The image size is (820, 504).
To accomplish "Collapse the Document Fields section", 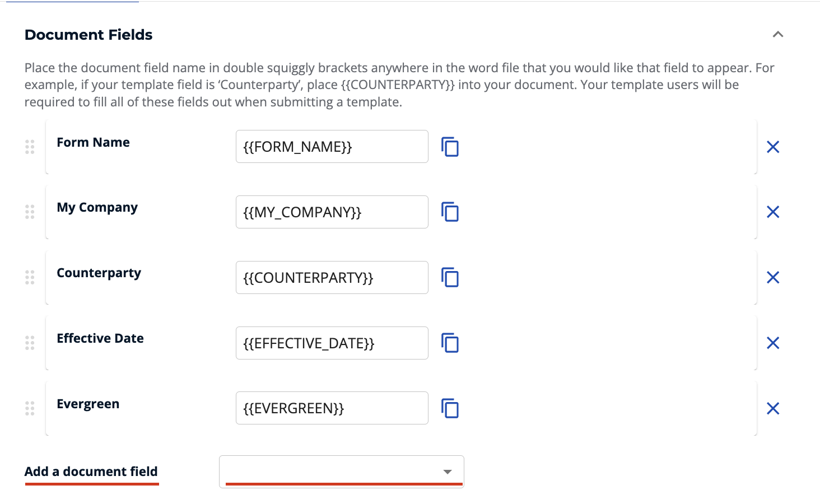I will 778,34.
